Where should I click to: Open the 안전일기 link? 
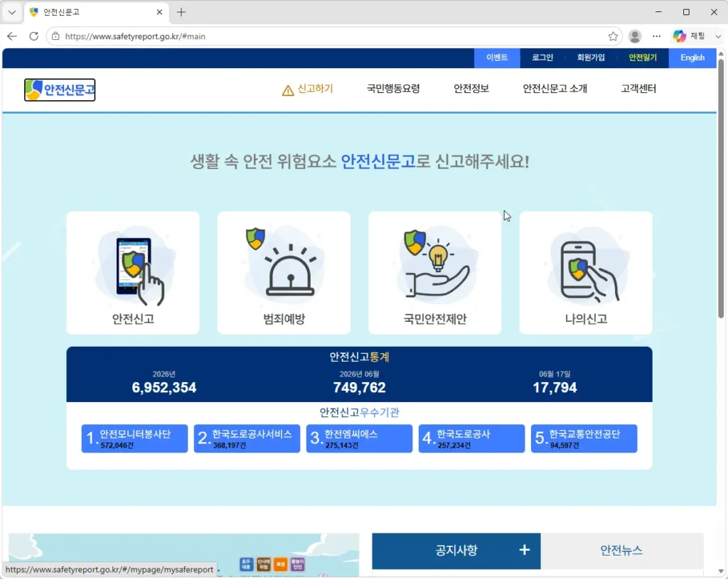[643, 58]
